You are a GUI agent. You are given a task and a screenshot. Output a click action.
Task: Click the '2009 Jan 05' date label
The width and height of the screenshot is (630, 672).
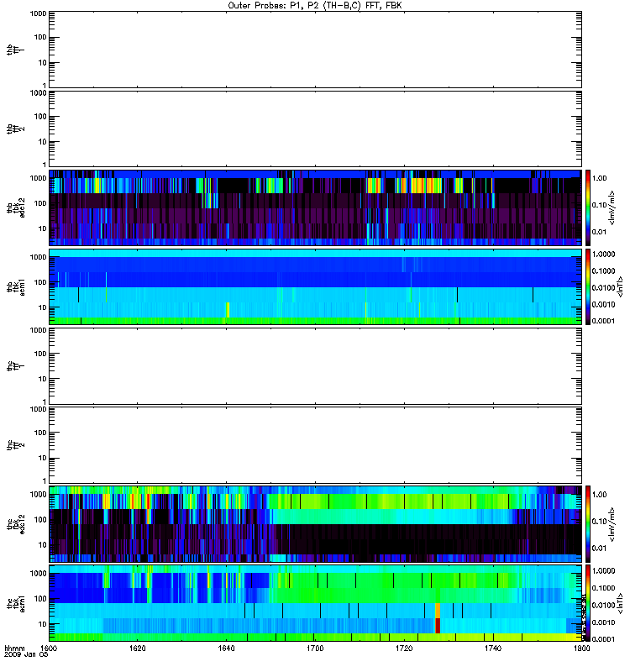tap(26, 655)
